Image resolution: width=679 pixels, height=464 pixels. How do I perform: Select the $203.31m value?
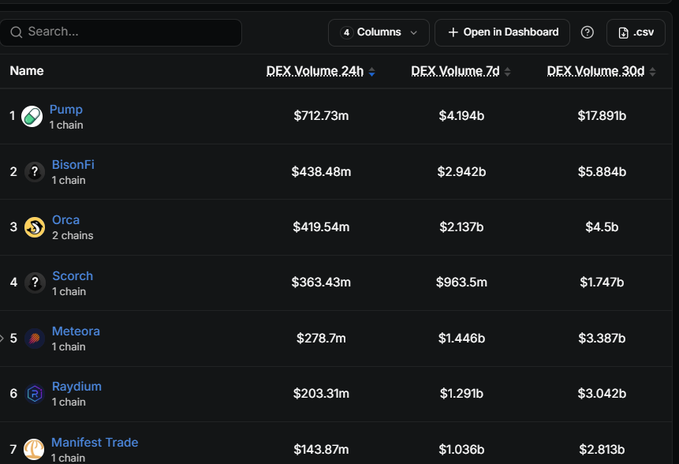[321, 394]
